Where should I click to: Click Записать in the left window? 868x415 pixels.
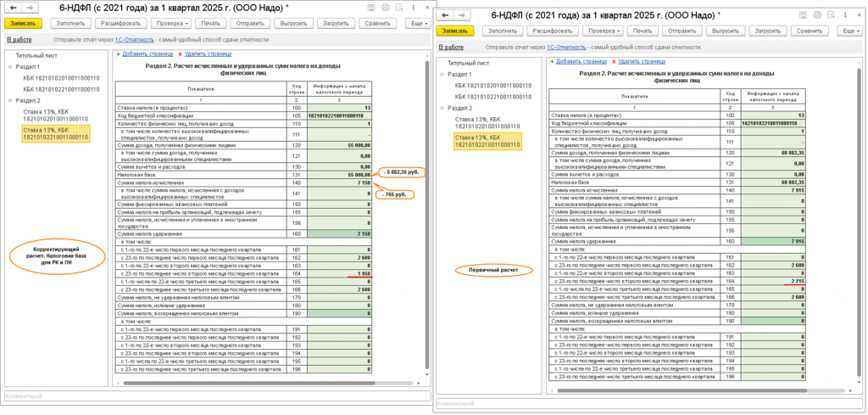(x=23, y=23)
